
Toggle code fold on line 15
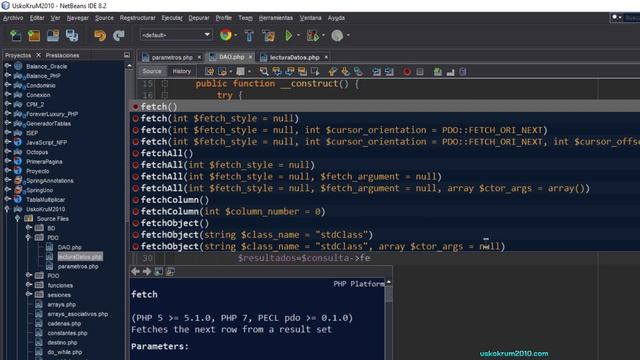point(164,83)
